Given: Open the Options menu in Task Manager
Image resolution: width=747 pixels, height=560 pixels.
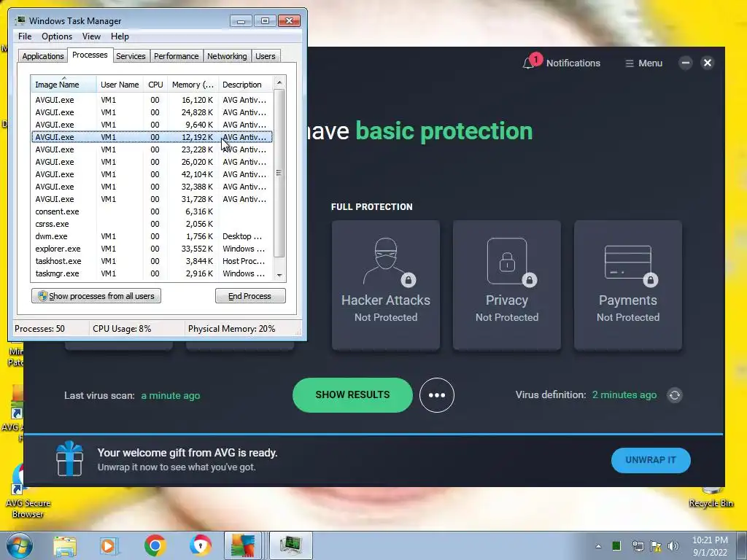Looking at the screenshot, I should pyautogui.click(x=57, y=36).
